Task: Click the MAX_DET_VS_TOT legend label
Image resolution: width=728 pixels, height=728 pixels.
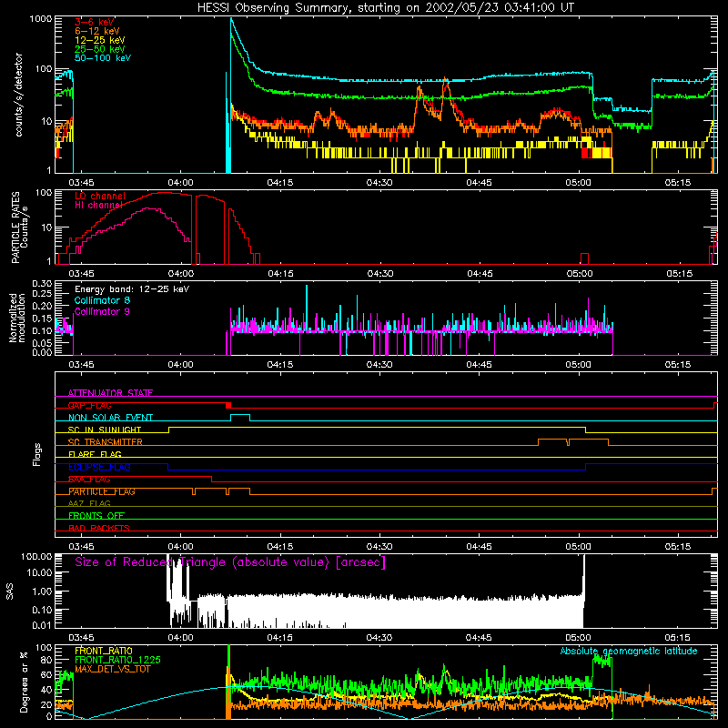Action: [113, 669]
